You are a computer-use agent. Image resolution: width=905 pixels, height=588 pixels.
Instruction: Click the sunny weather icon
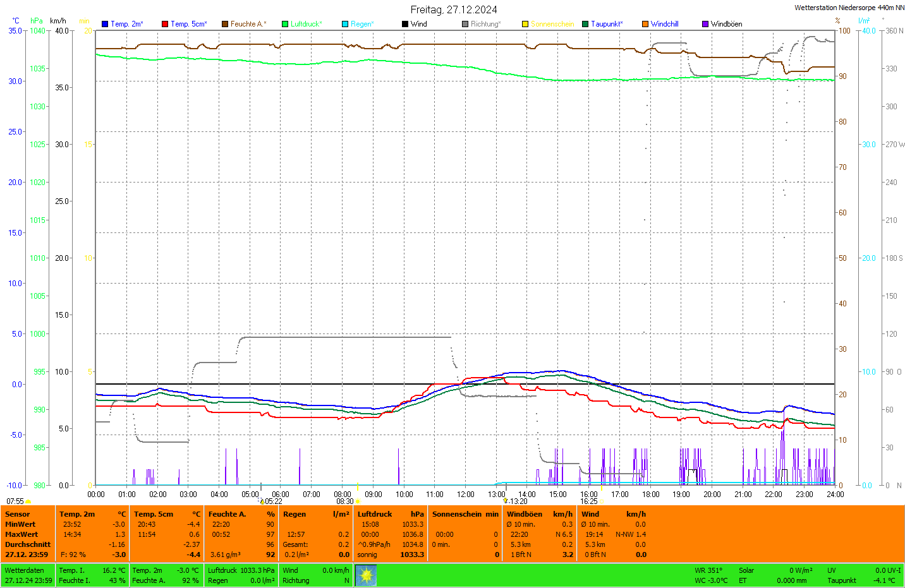click(x=366, y=575)
